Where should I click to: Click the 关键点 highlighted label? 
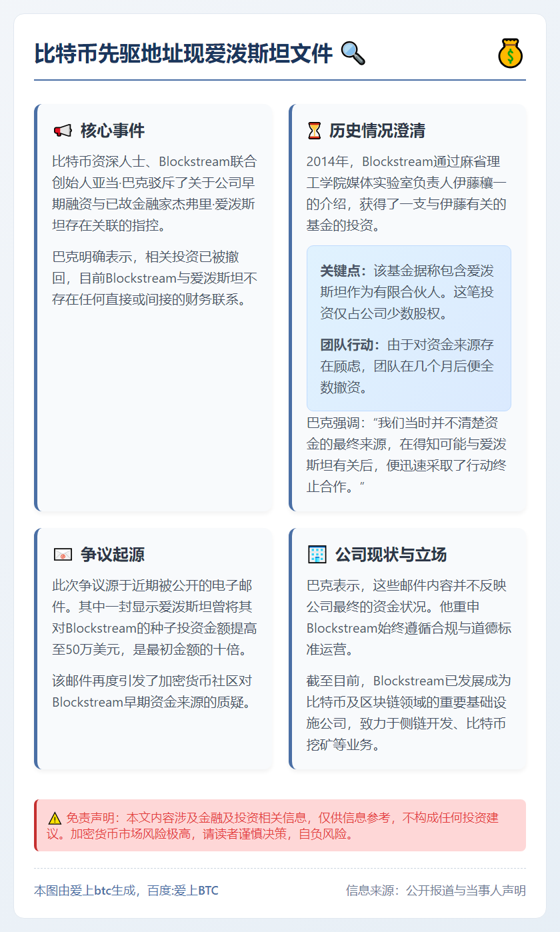(x=345, y=271)
